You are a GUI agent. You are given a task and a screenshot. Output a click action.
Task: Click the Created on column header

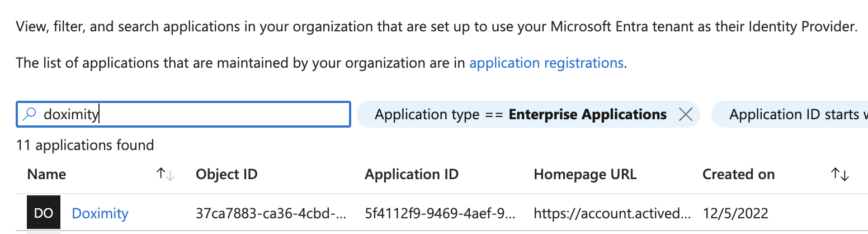coord(738,174)
